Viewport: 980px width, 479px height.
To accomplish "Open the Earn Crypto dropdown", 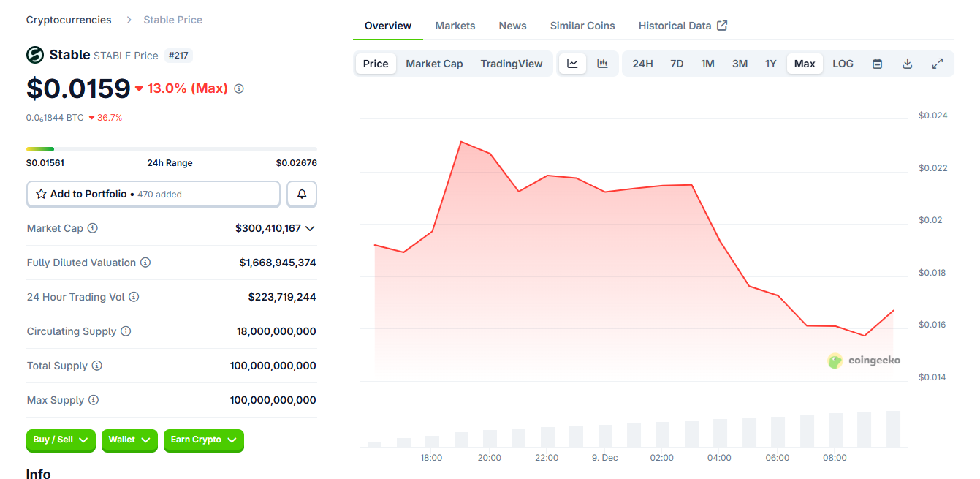I will [x=203, y=440].
